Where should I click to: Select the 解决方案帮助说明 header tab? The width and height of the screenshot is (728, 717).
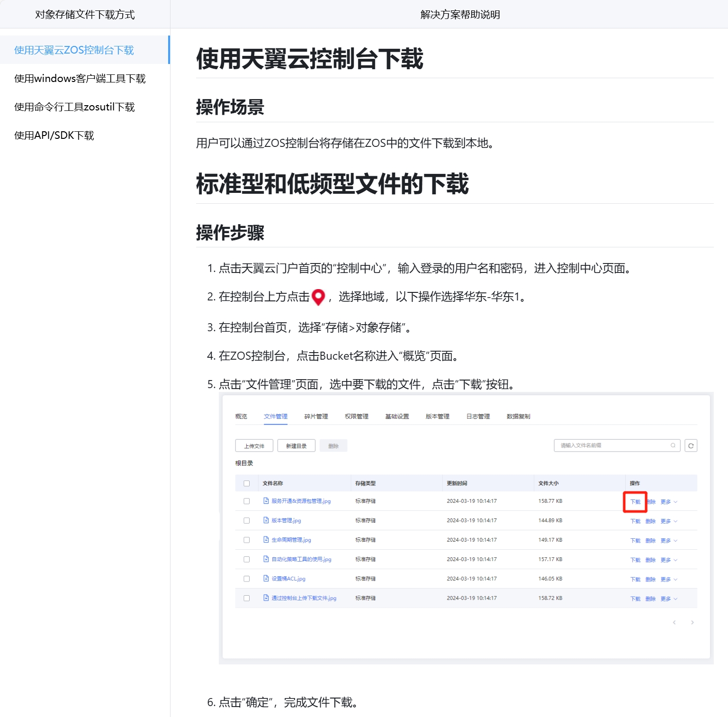point(460,15)
